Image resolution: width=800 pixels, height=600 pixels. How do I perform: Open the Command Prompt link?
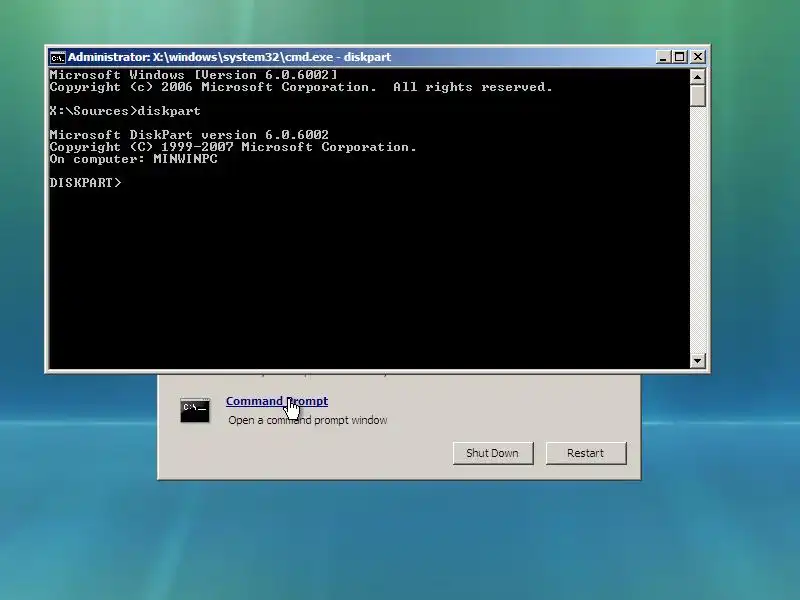pos(277,401)
